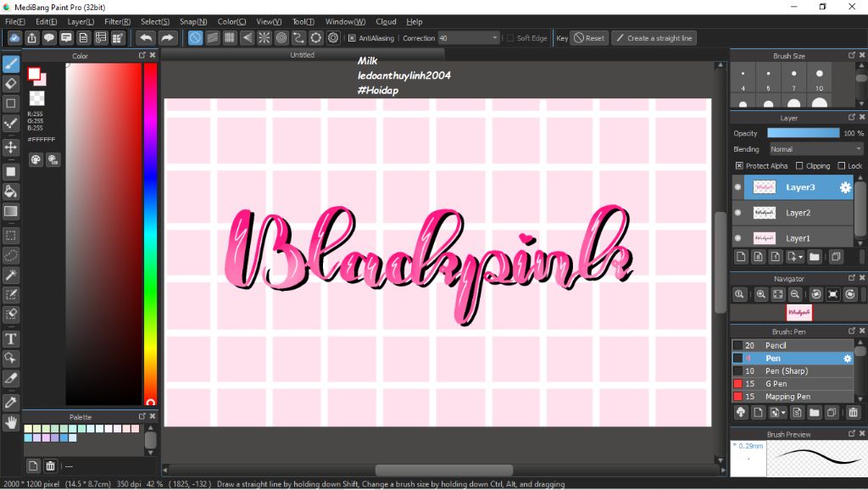
Task: Enable crisscross grid snap
Action: 230,38
